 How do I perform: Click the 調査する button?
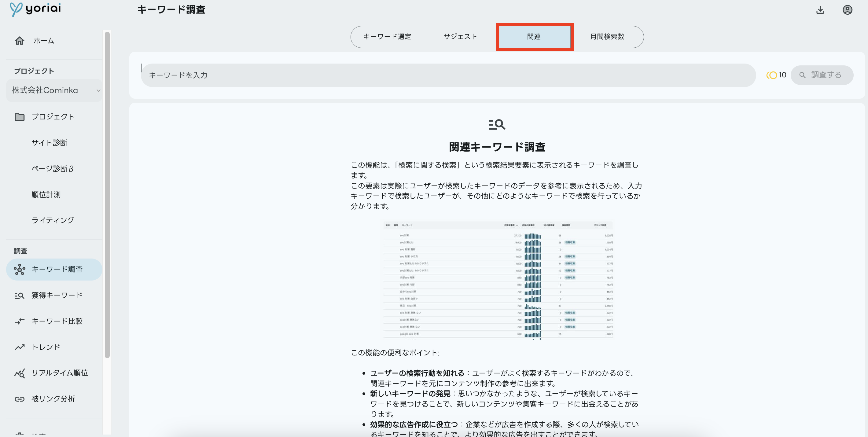tap(823, 75)
